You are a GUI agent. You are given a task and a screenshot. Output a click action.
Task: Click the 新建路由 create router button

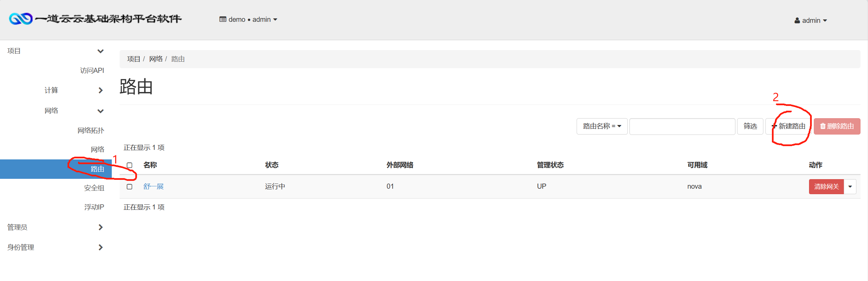[789, 126]
